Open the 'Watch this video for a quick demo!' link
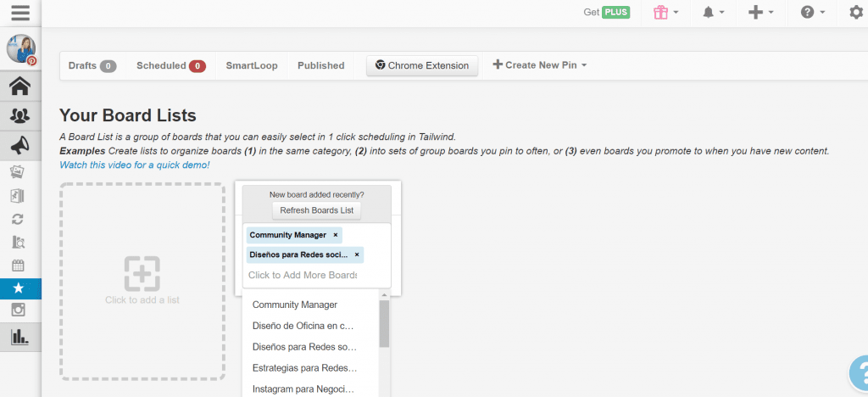 (135, 165)
